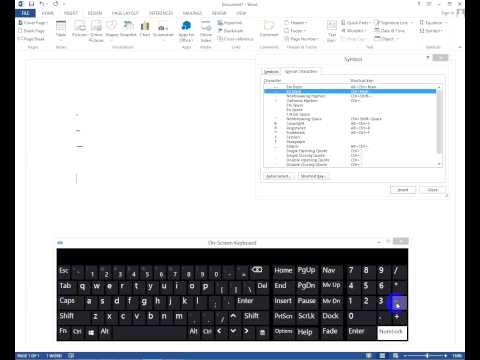Viewport: 480px width, 360px height.
Task: Open the Screenshot dropdown in the ribbon
Action: point(163,31)
